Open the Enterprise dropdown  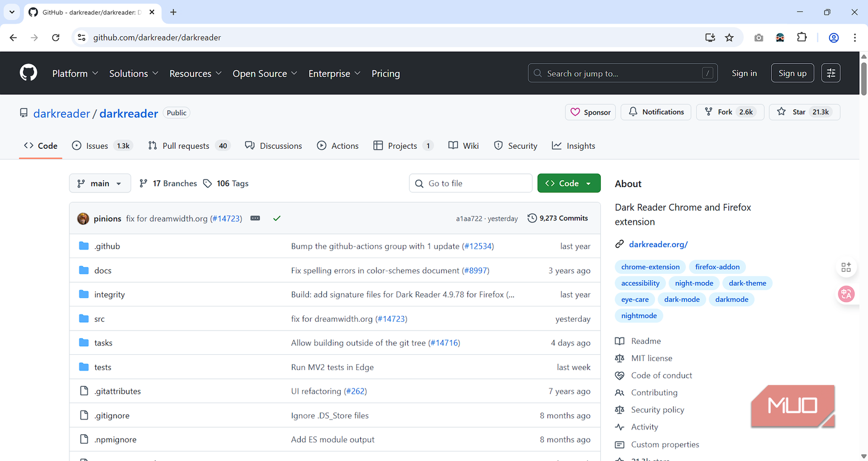coord(334,74)
